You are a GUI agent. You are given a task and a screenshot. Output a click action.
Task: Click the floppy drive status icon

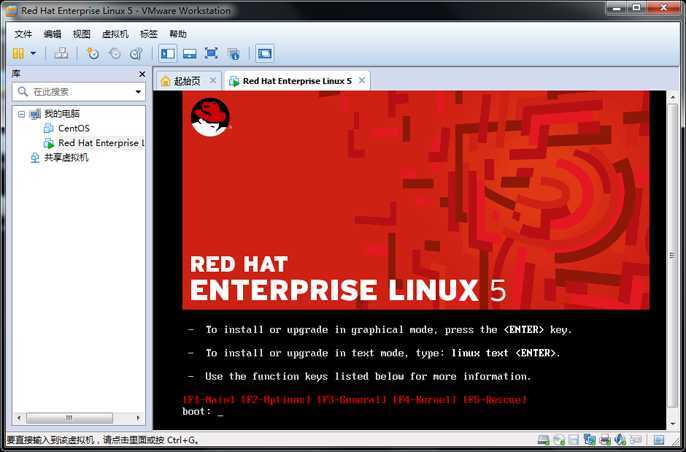coord(574,440)
